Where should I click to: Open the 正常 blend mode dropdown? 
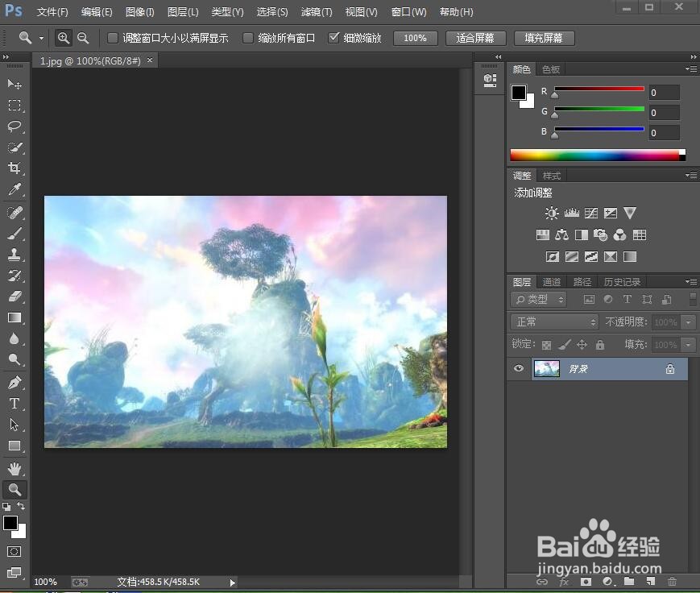point(554,321)
